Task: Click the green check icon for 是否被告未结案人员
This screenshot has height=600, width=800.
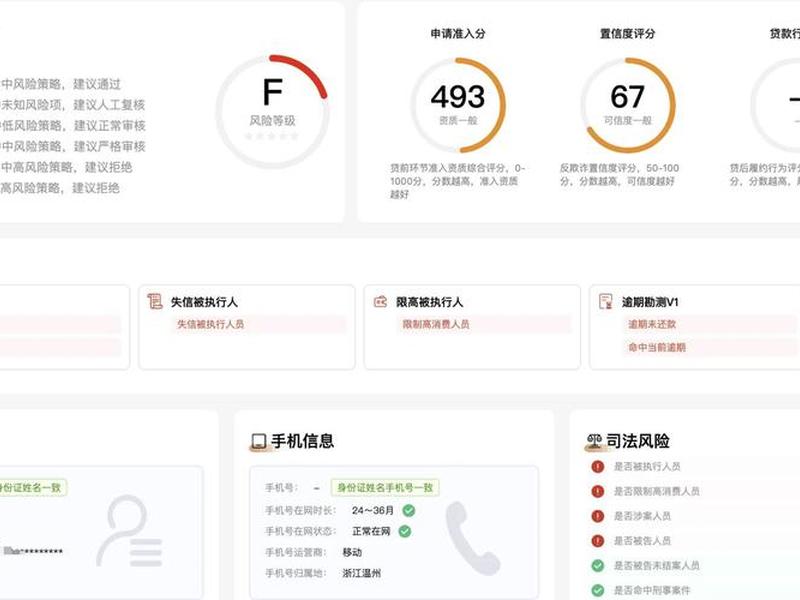Action: coord(597,565)
